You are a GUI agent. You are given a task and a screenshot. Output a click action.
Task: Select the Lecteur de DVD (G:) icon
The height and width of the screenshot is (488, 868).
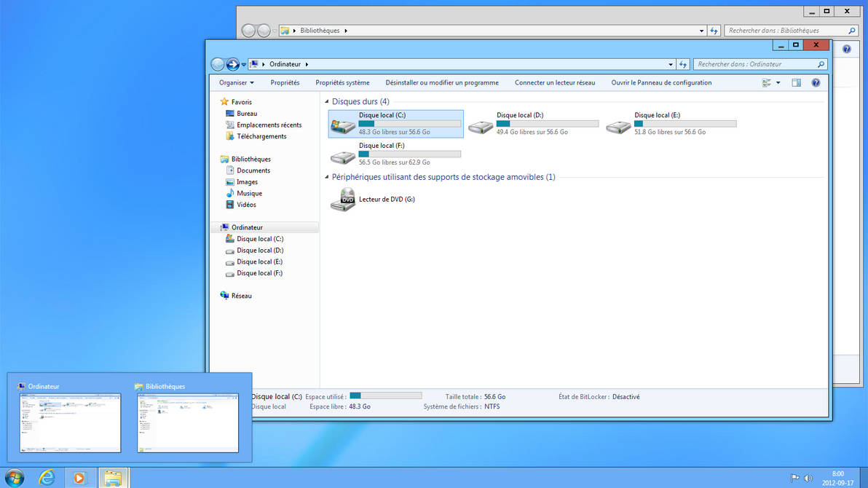point(343,200)
